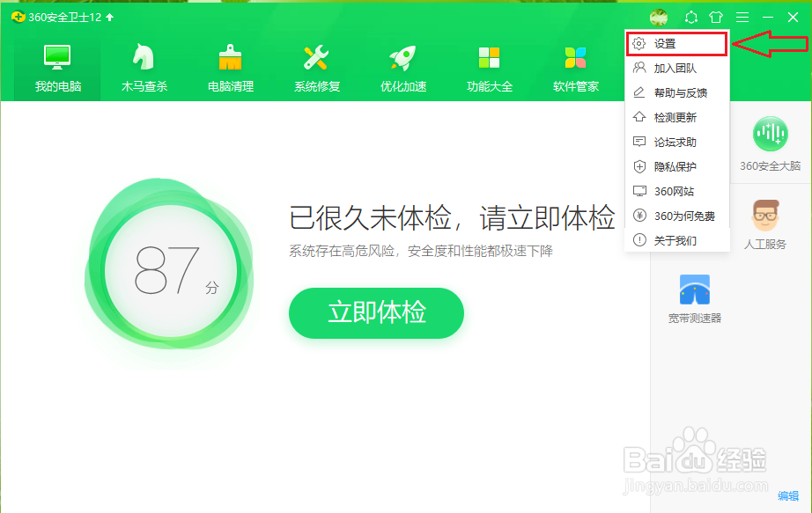
Task: Toggle the hamburger main menu icon
Action: (742, 18)
